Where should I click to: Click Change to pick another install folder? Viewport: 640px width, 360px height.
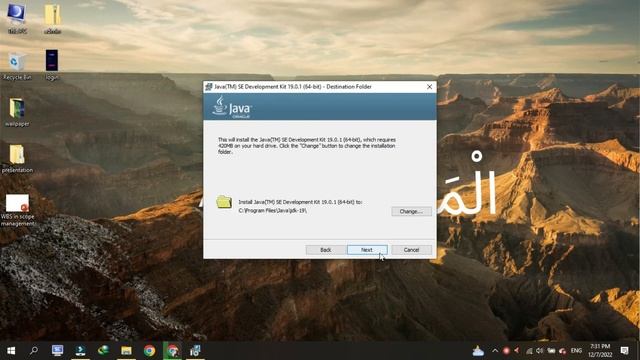(x=411, y=211)
